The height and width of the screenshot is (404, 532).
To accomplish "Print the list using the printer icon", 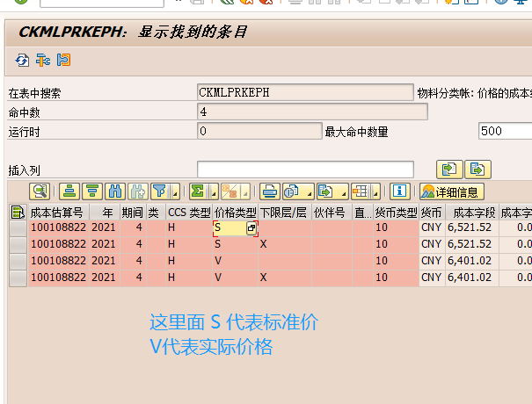I will [270, 191].
